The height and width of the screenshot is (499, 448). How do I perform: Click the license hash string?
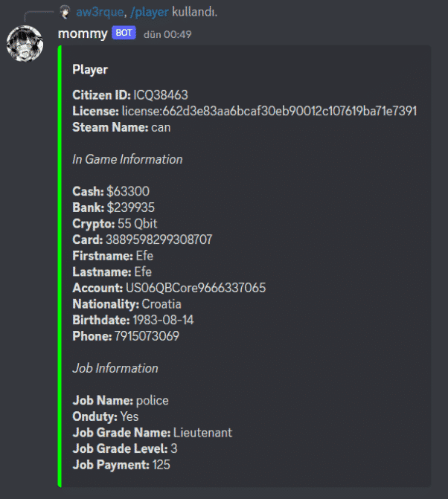pyautogui.click(x=269, y=111)
